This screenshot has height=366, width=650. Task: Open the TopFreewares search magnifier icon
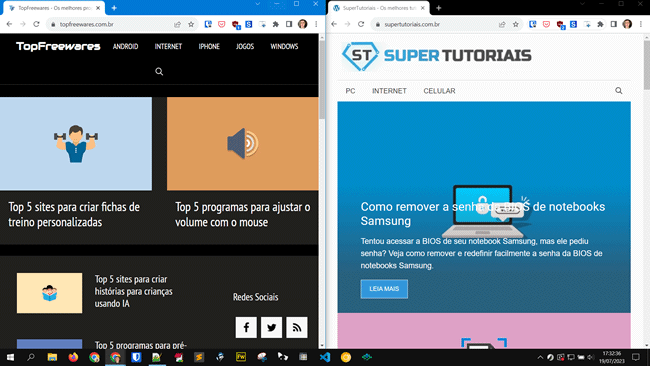pos(159,72)
